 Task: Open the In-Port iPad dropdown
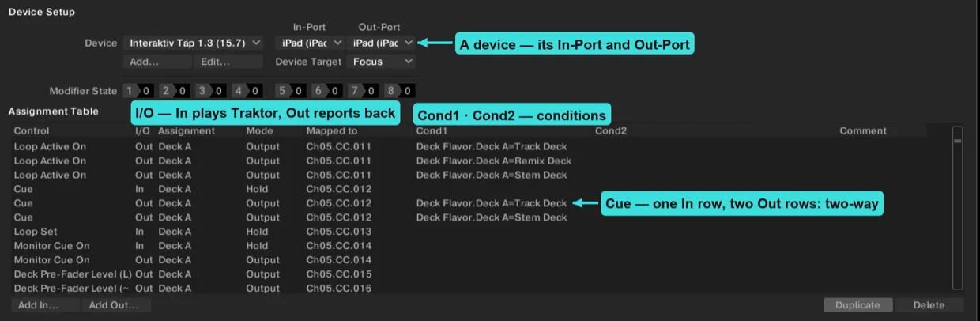(x=309, y=43)
